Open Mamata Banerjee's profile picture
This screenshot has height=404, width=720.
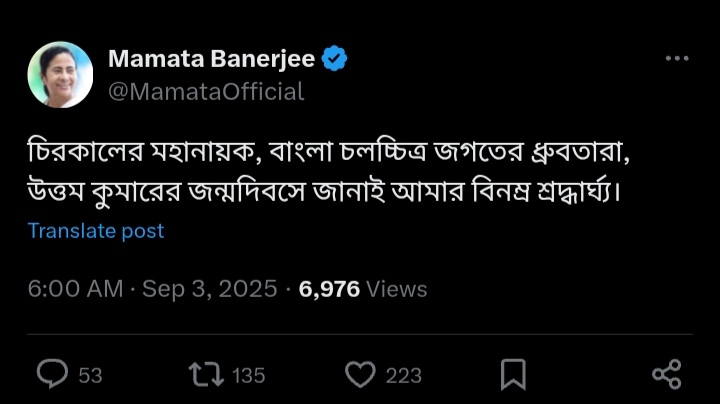tap(60, 75)
